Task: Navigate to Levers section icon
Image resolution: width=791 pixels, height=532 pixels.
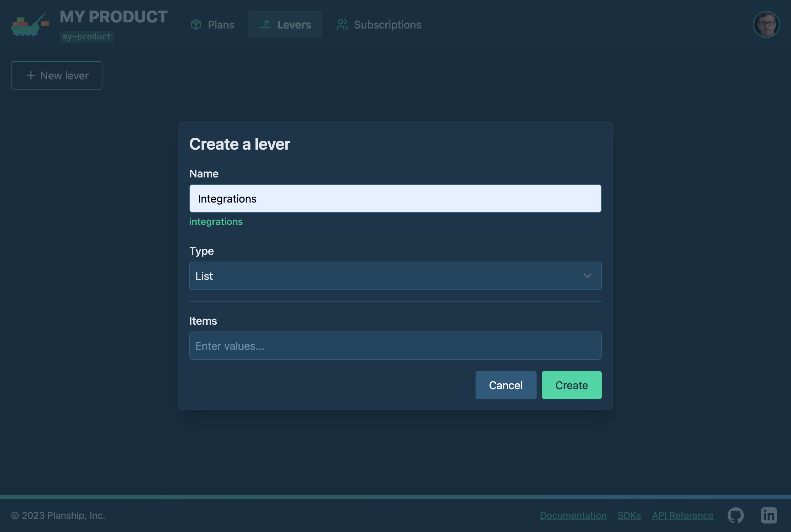Action: coord(265,24)
